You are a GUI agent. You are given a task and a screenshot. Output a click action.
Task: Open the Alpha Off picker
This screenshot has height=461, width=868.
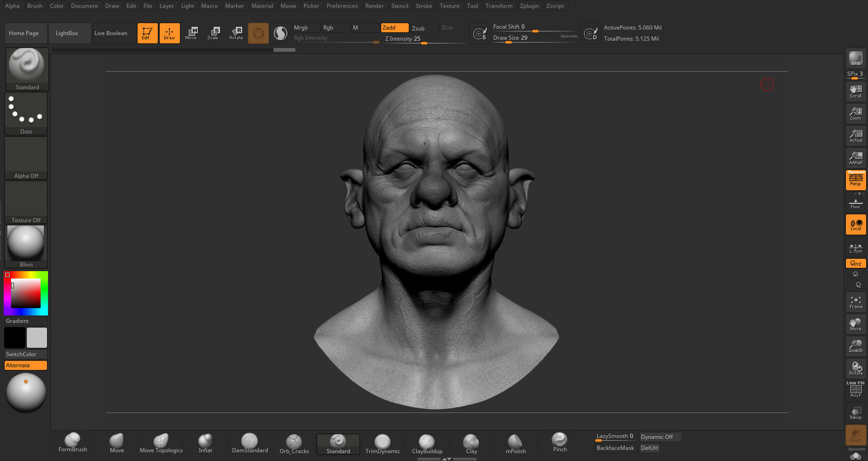click(26, 158)
